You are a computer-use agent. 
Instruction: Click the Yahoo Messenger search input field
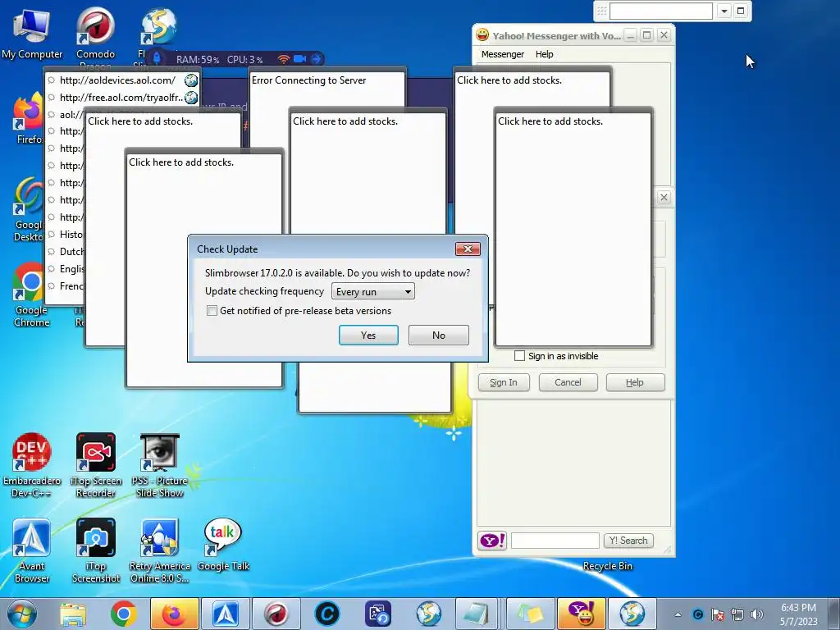(555, 541)
